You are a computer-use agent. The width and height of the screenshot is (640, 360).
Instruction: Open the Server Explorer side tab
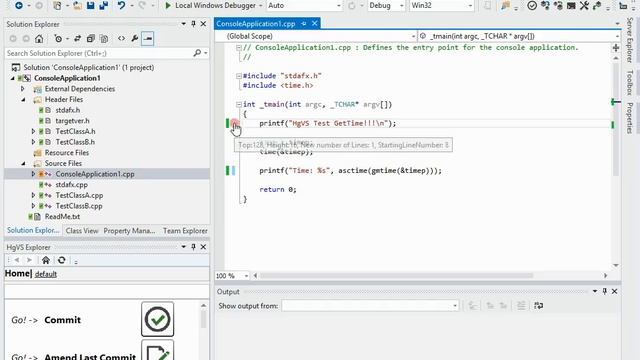coord(629,40)
